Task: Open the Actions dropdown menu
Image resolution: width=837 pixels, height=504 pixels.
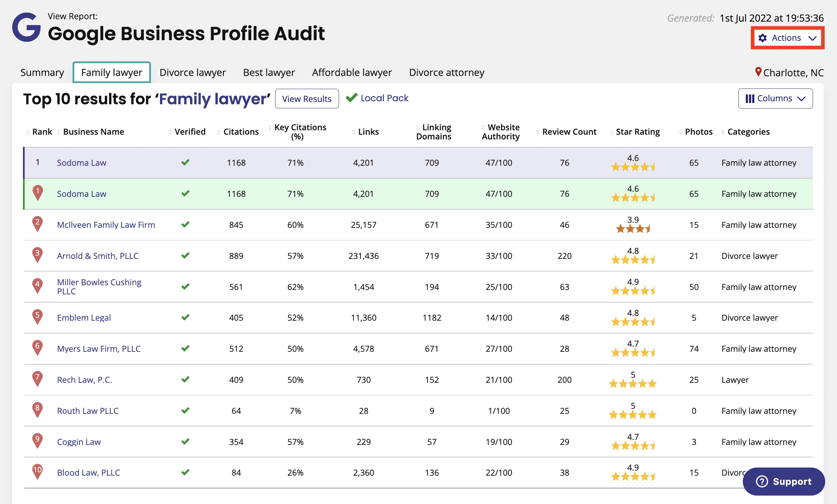Action: point(787,38)
